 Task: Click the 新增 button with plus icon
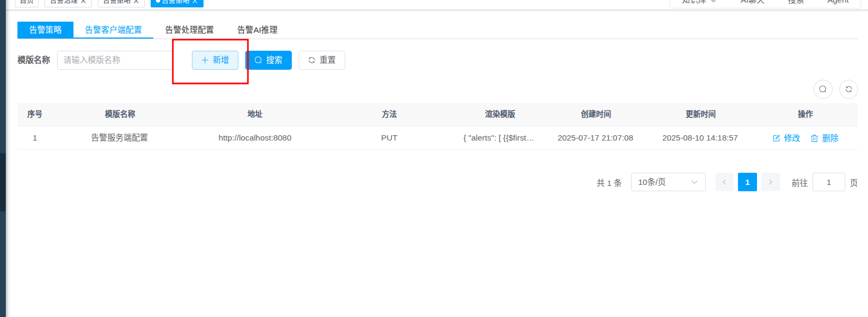click(215, 60)
